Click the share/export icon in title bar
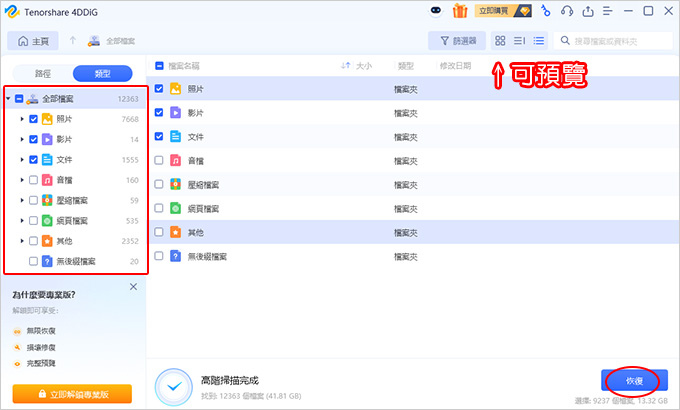The width and height of the screenshot is (680, 410). click(588, 11)
